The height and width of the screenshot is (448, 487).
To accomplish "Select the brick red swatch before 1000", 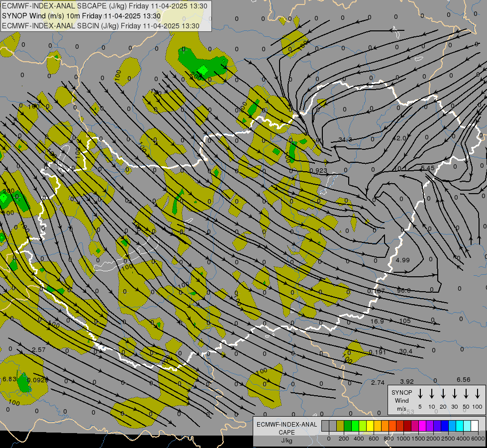I will pyautogui.click(x=400, y=426).
